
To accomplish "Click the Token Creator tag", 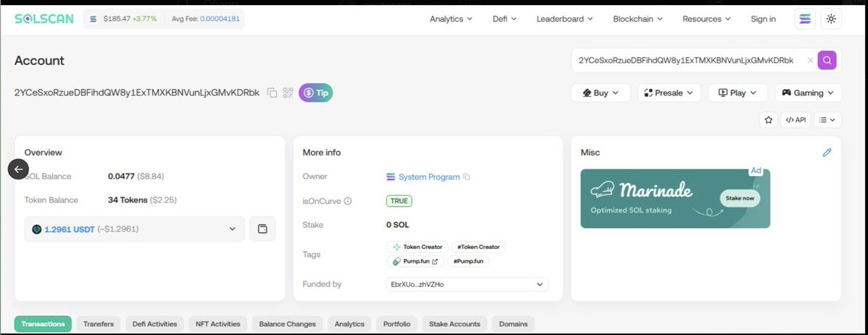I will pos(417,247).
